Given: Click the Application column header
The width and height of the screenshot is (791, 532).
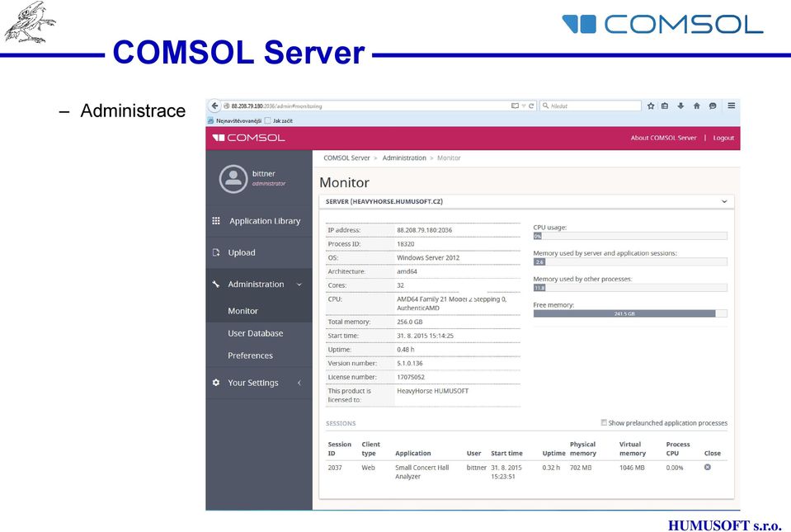Looking at the screenshot, I should point(413,454).
